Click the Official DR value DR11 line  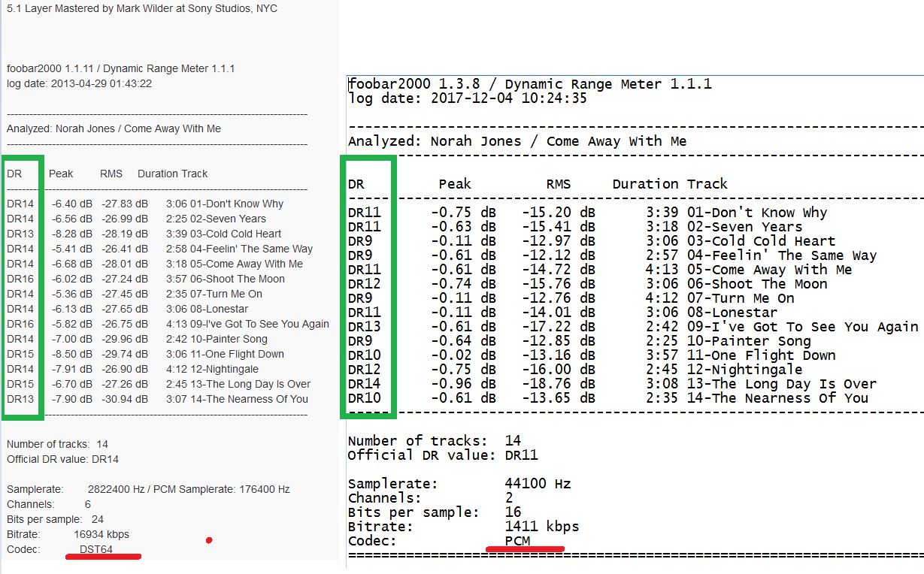[443, 455]
